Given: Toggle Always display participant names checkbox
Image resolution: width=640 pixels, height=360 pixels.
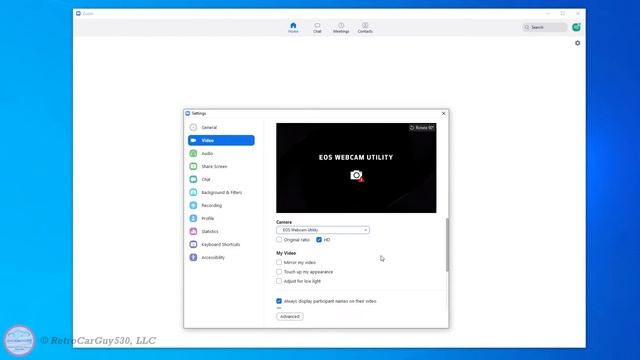Looking at the screenshot, I should tap(279, 301).
